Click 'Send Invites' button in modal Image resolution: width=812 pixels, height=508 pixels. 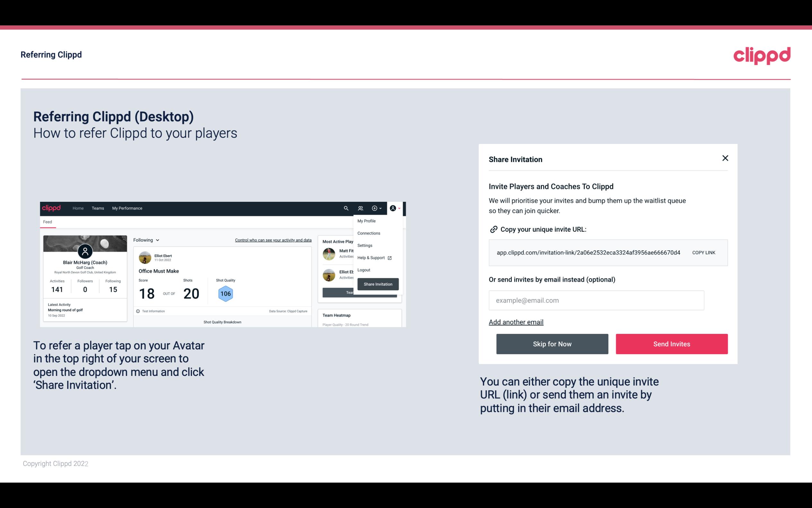pos(672,344)
